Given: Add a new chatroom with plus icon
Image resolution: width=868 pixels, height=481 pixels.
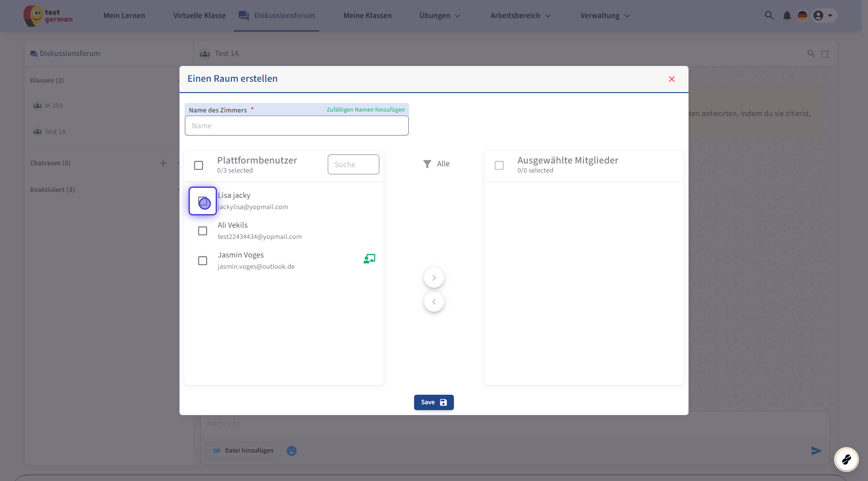Looking at the screenshot, I should pos(163,163).
